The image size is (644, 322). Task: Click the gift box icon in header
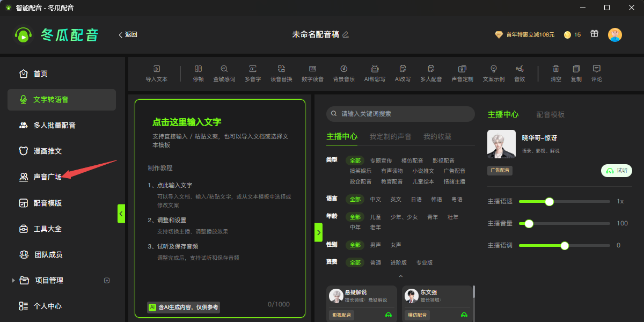(594, 34)
